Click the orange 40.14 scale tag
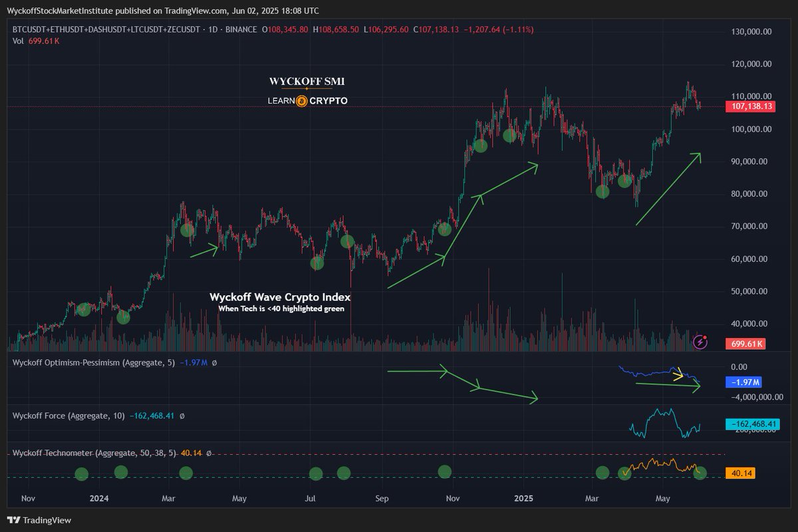This screenshot has width=798, height=532. [x=741, y=473]
